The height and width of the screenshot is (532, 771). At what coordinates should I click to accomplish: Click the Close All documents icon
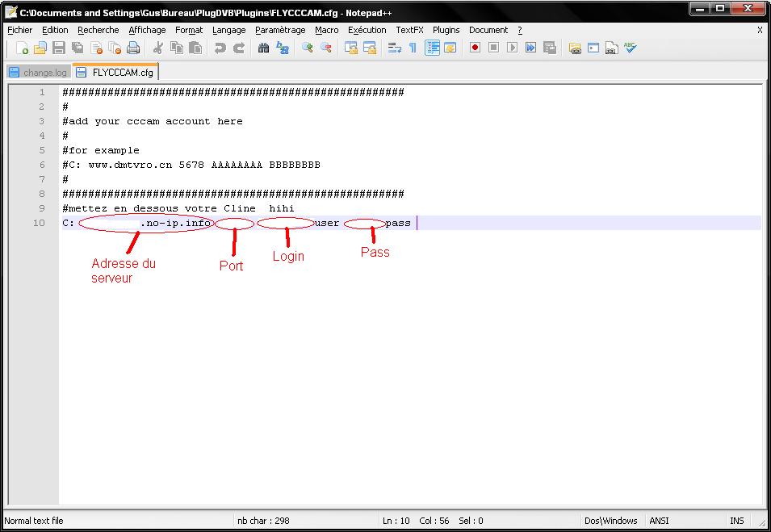coord(115,48)
